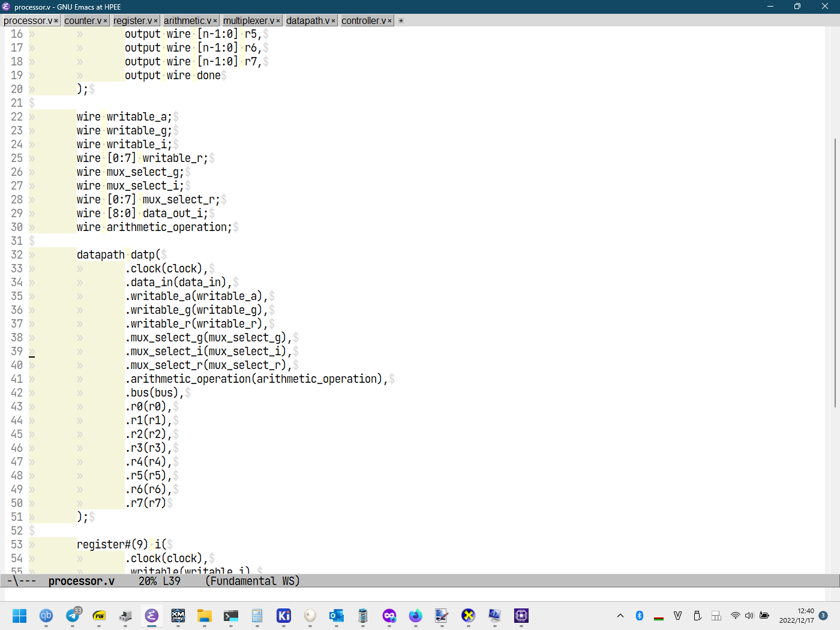Open notification center badge showing 3
The height and width of the screenshot is (630, 840).
click(823, 616)
